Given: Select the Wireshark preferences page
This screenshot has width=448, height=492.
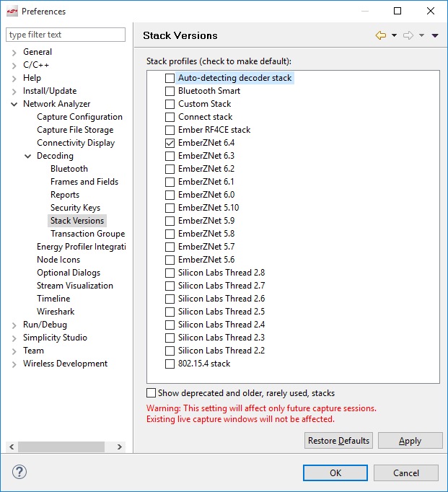Looking at the screenshot, I should (x=56, y=312).
